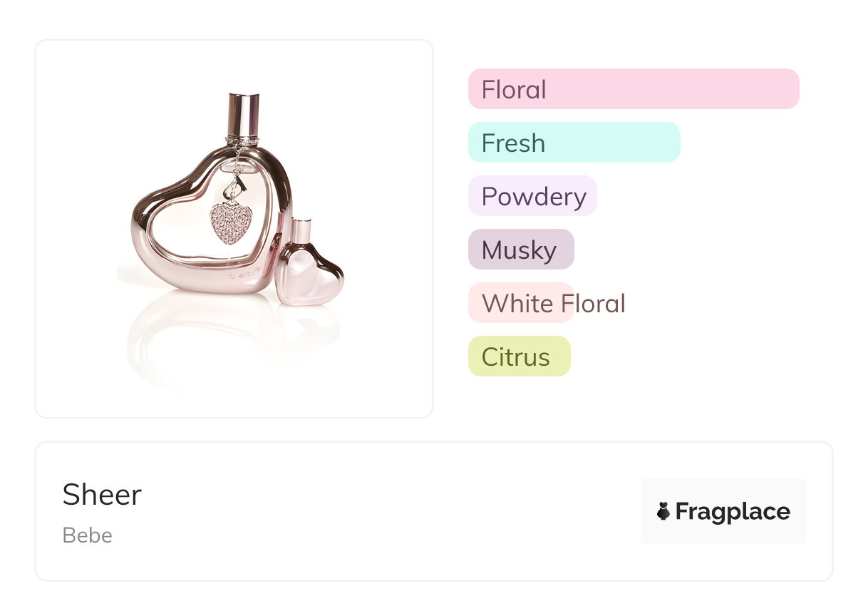Click the Citrus accord bar
Screen dimensions: 868x616
[x=519, y=356]
